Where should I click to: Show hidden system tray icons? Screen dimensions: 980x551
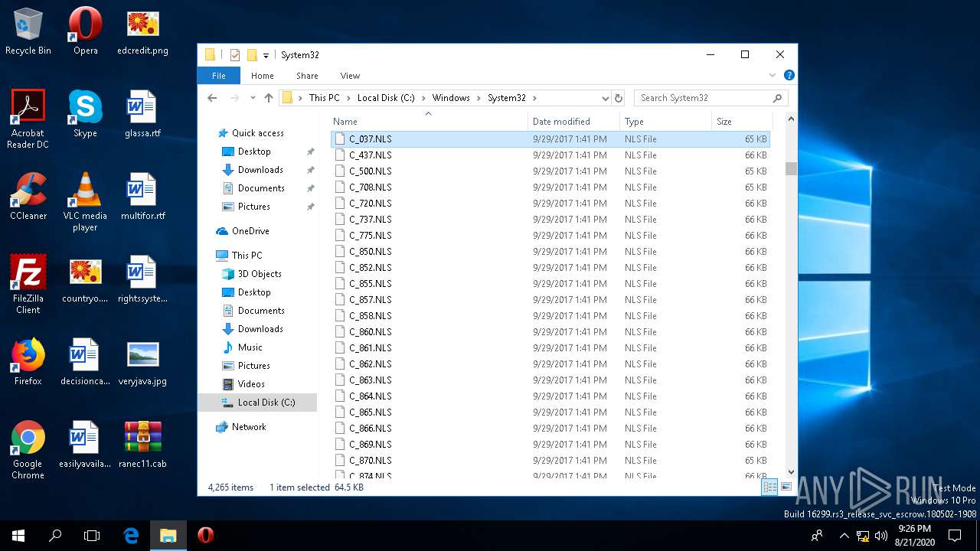point(844,536)
